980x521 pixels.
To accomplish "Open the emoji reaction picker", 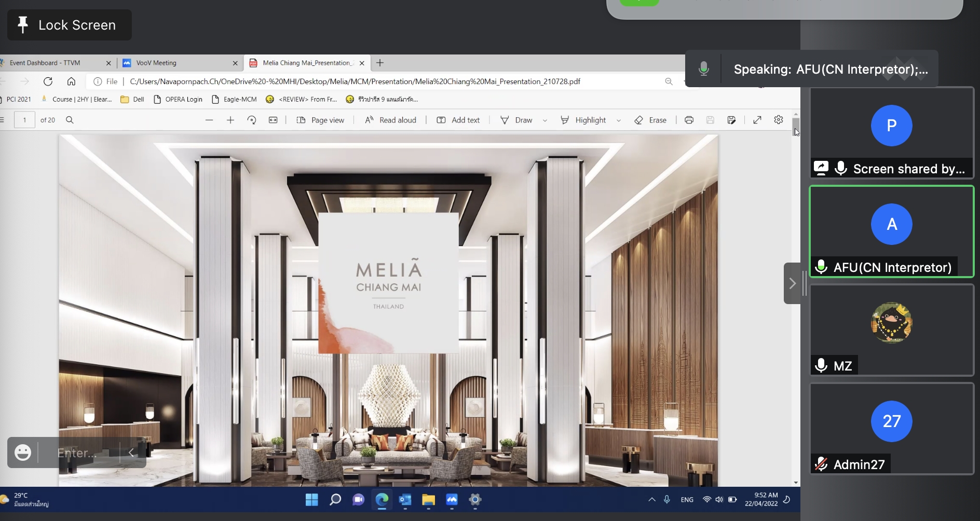I will (x=23, y=453).
